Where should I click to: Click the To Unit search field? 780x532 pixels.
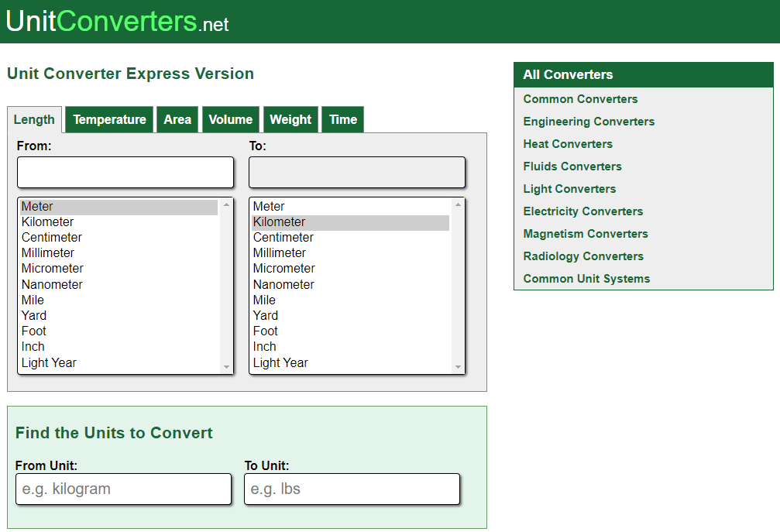[352, 489]
